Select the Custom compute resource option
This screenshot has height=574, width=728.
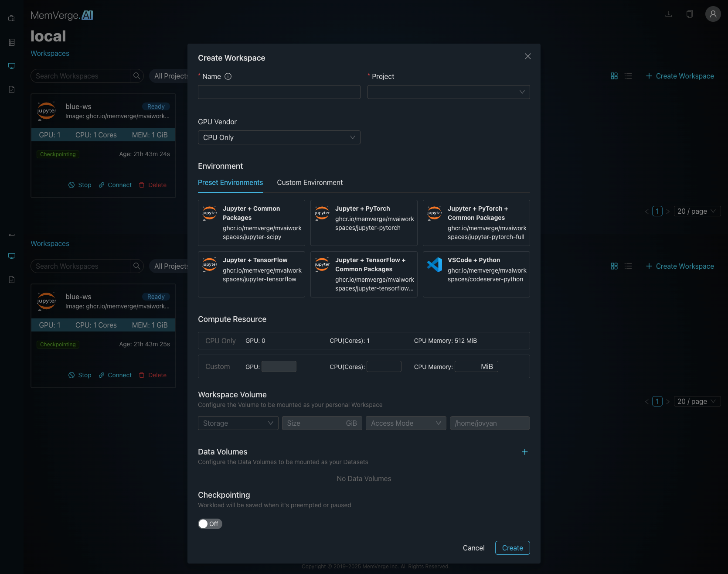218,366
